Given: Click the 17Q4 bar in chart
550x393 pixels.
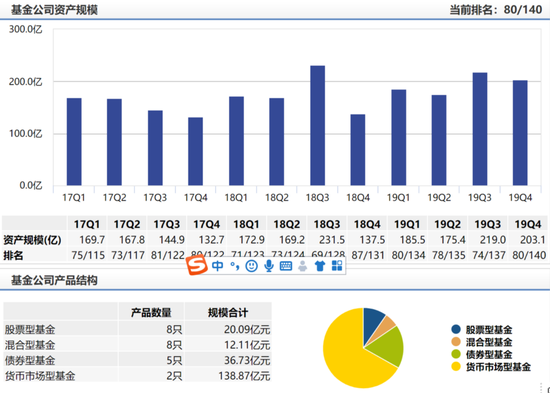Looking at the screenshot, I should pyautogui.click(x=195, y=152).
